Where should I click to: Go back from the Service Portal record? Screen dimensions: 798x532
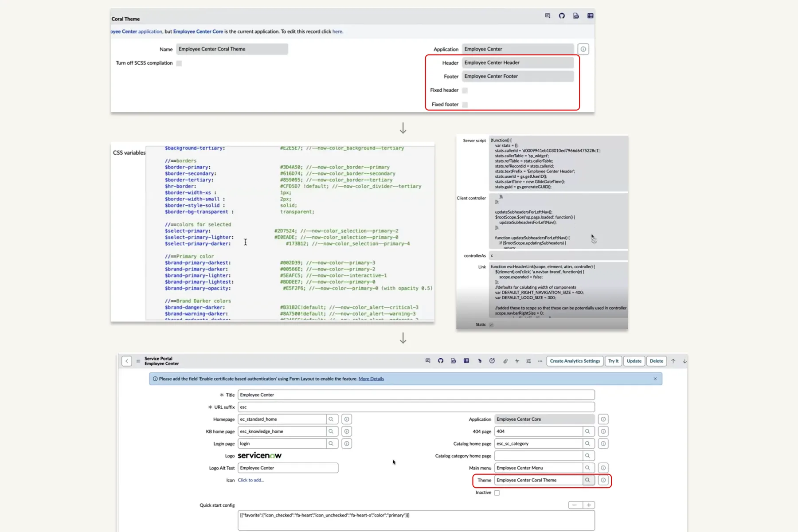click(127, 361)
